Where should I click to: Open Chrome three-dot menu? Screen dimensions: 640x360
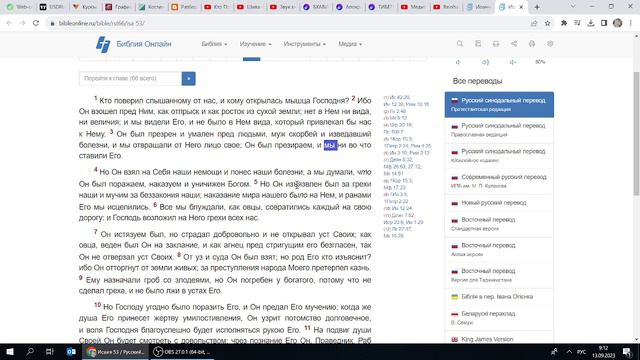point(631,23)
